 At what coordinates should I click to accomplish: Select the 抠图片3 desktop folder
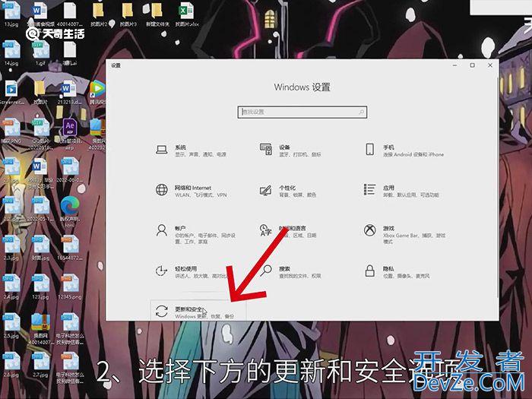coord(128,14)
